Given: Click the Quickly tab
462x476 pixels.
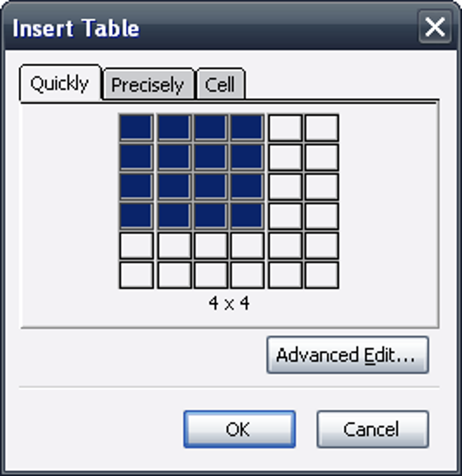Looking at the screenshot, I should [59, 84].
